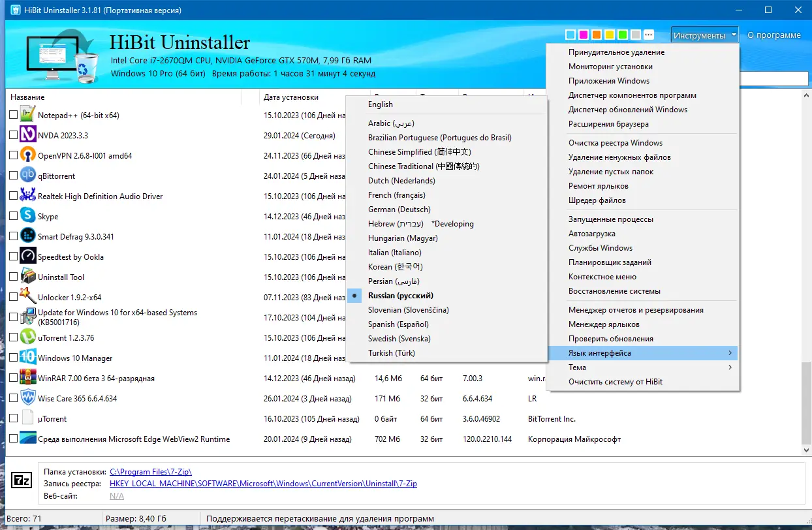Pick the magenta color theme swatch

[584, 35]
